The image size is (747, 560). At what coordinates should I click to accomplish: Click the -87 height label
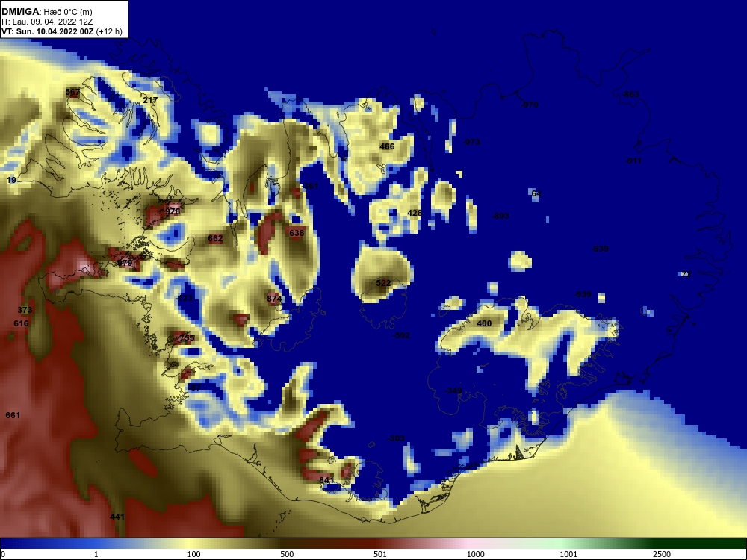coord(195,388)
